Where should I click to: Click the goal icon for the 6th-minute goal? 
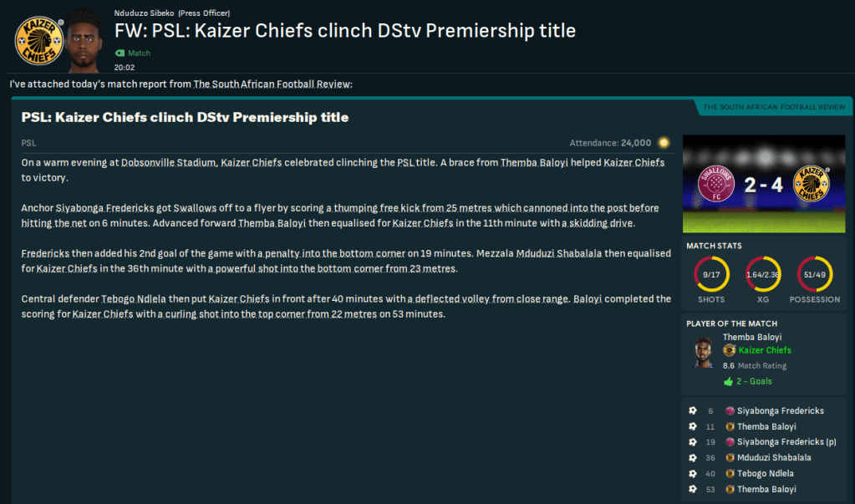point(692,410)
